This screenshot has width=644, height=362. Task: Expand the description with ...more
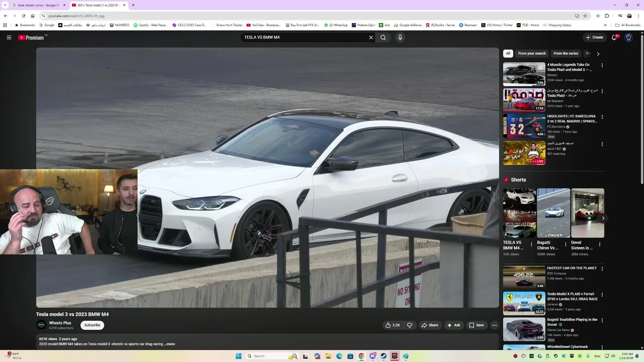click(170, 344)
